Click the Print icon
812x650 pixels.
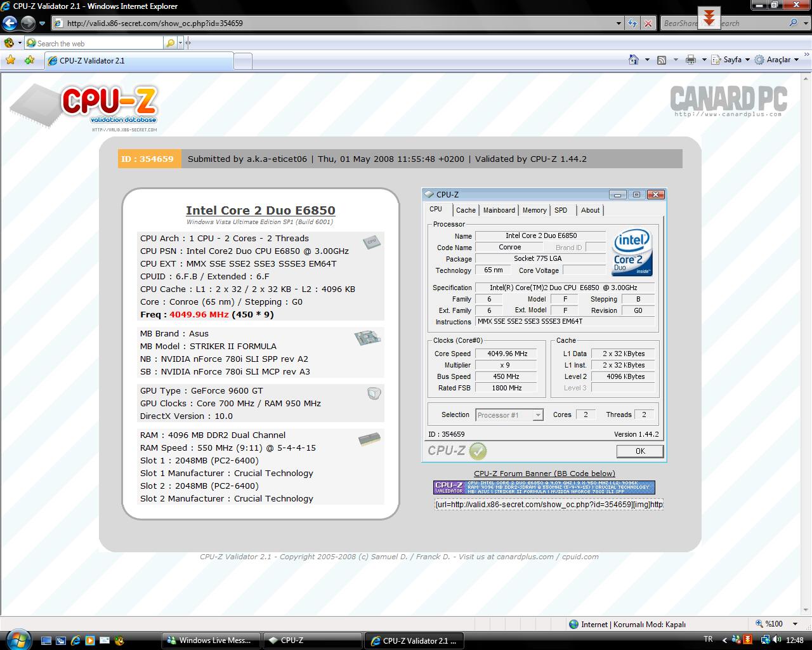691,60
